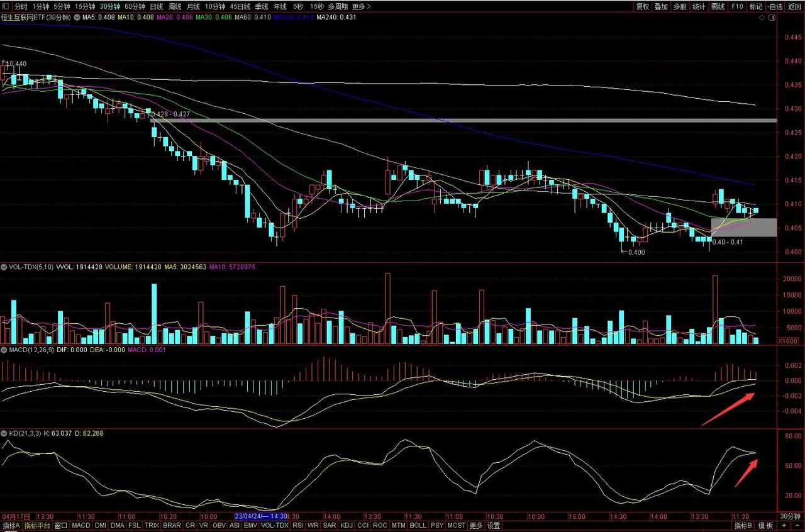Apply the CR indicator
The image size is (805, 532).
[x=191, y=525]
